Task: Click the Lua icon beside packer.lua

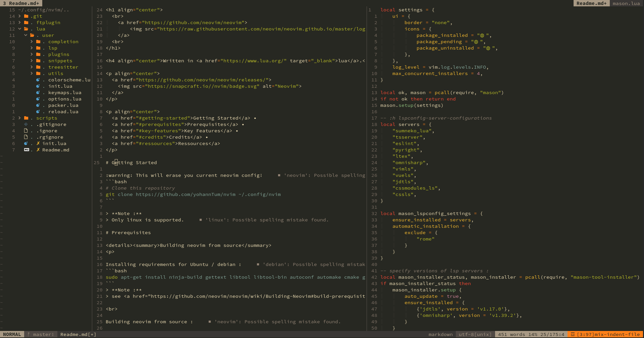Action: coord(38,105)
